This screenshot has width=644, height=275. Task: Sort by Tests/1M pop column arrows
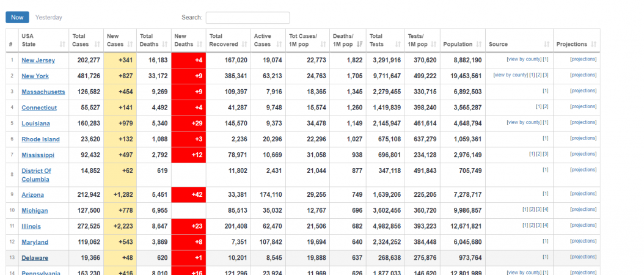[434, 44]
